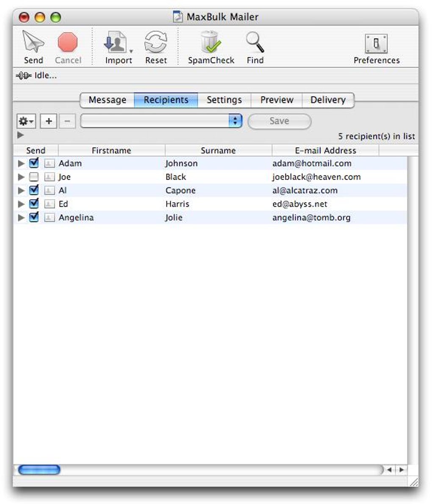Click the surname Capone cell
Image resolution: width=432 pixels, height=504 pixels.
tap(180, 190)
